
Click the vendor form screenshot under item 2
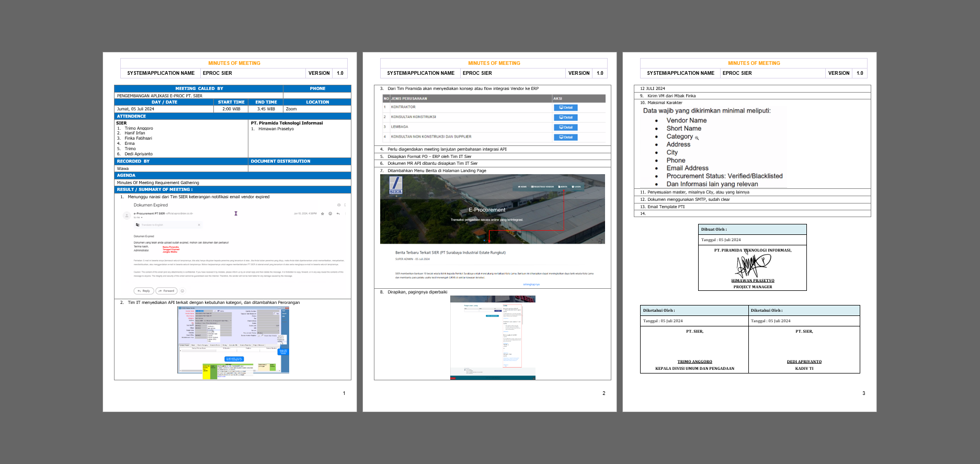click(x=233, y=340)
